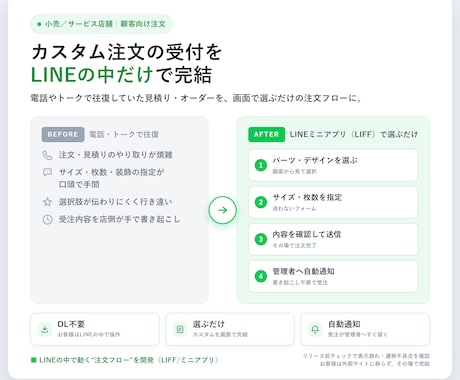Click the 電話・トークで往復 label
Screen dimensions: 460x380
[124, 134]
